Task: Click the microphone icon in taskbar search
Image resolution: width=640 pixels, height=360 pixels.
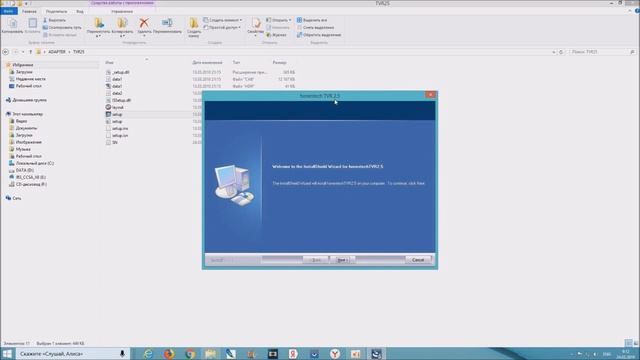Action: (x=122, y=353)
